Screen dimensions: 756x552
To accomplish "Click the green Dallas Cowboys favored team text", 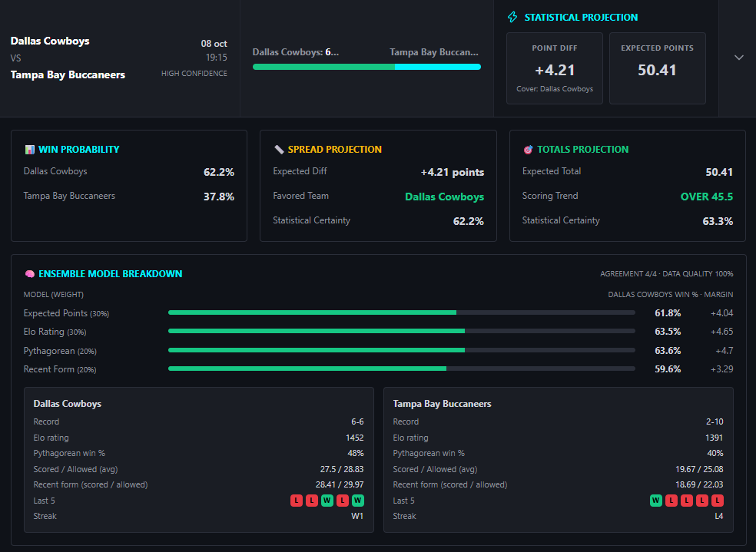I will [445, 197].
